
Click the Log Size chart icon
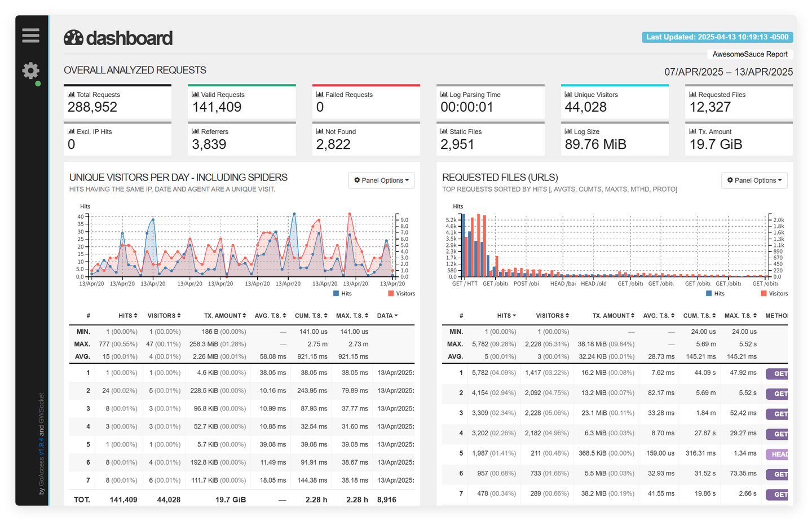pos(568,131)
